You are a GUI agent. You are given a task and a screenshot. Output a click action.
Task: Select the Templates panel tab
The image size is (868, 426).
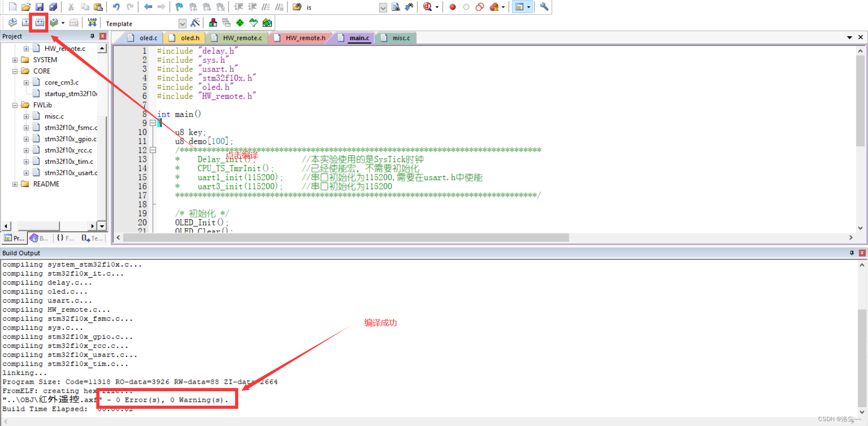coord(92,238)
